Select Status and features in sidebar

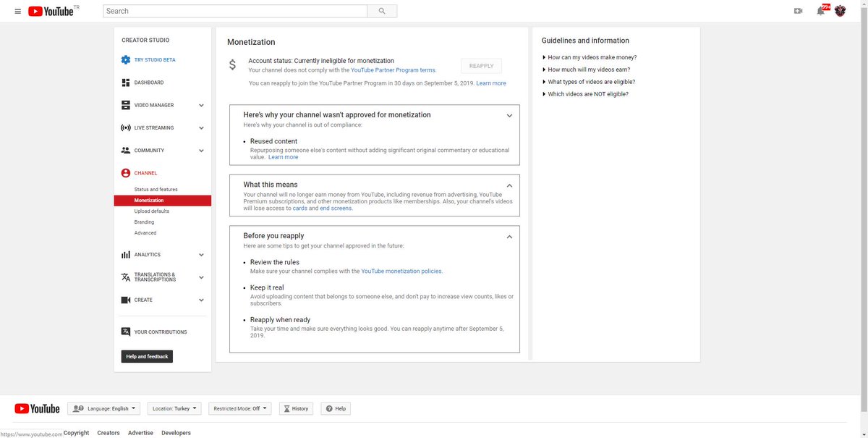[156, 190]
